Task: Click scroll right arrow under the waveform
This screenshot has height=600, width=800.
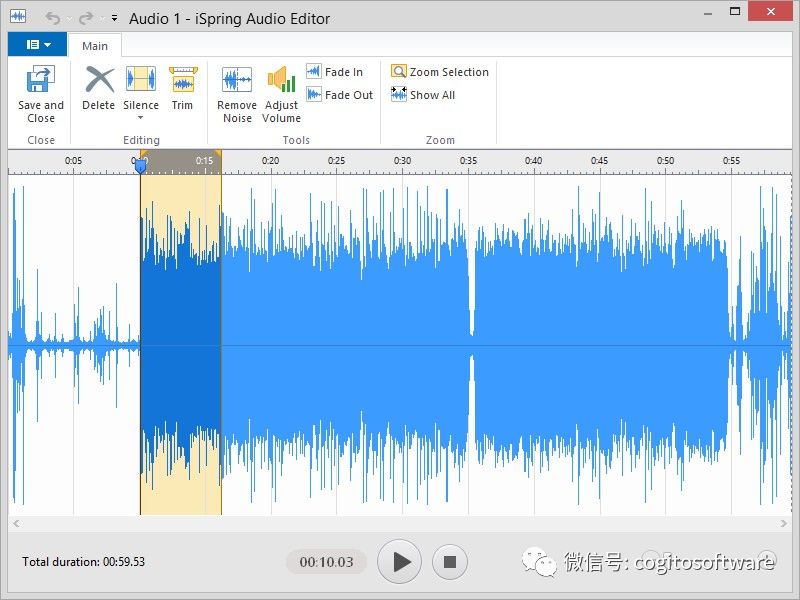Action: 784,523
